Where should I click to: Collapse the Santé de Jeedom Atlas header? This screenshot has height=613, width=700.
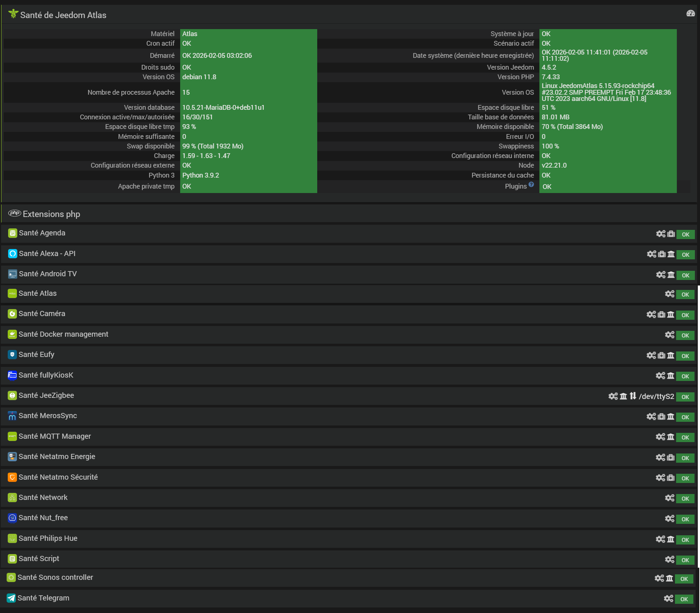click(x=63, y=15)
